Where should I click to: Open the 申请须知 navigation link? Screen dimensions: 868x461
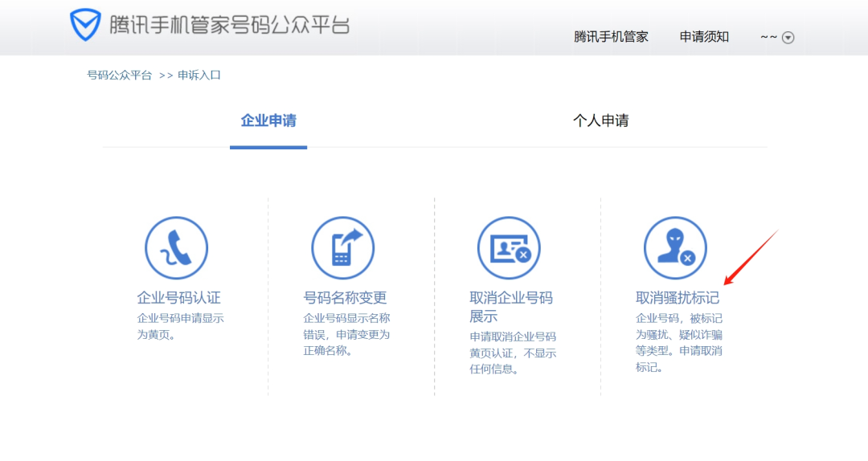click(x=704, y=37)
